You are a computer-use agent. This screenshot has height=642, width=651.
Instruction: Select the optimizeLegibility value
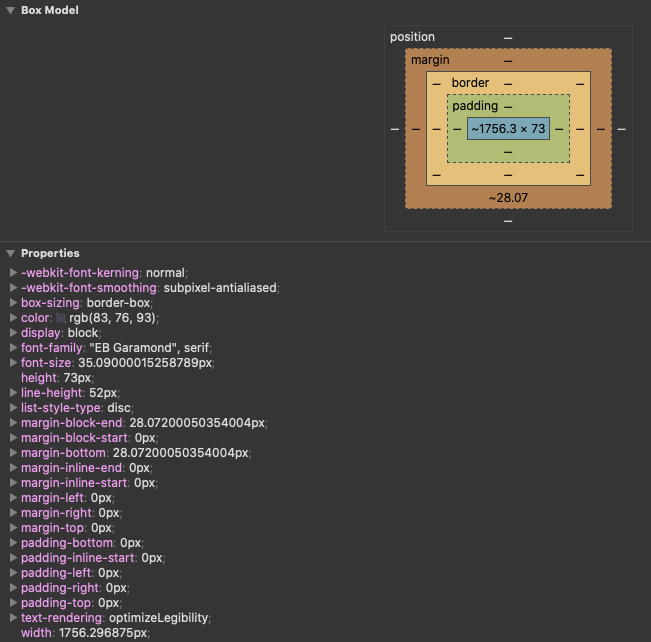click(x=159, y=618)
